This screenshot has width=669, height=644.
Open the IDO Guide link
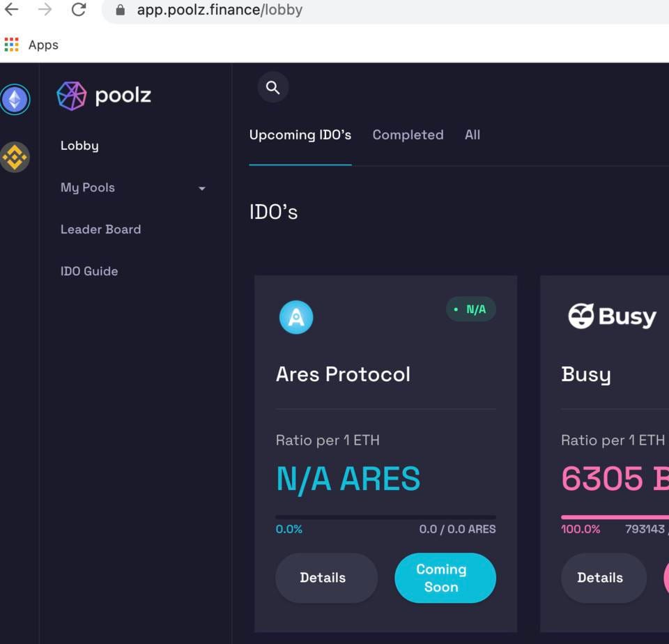pos(89,271)
